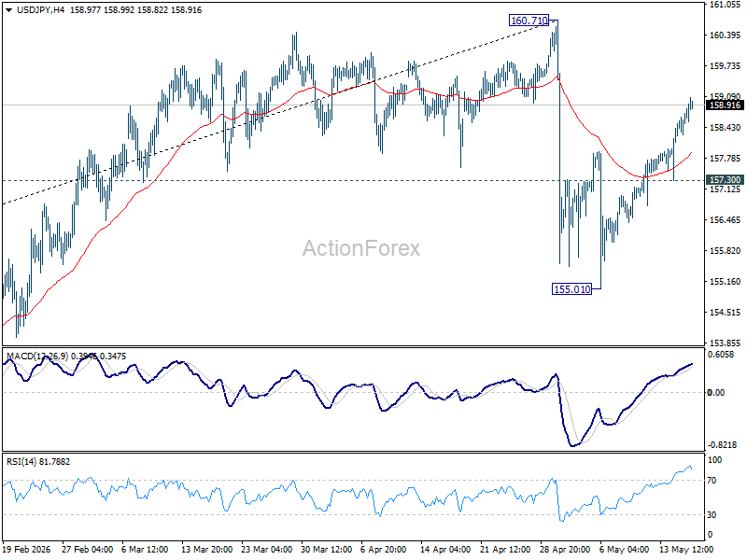The image size is (747, 560).
Task: Click the 155.160 price scale value
Action: click(x=726, y=282)
